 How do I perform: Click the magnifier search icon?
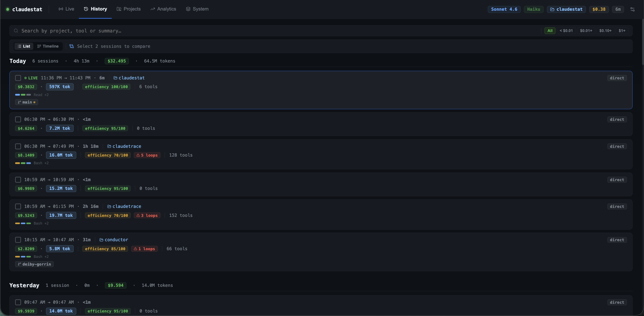pyautogui.click(x=16, y=31)
